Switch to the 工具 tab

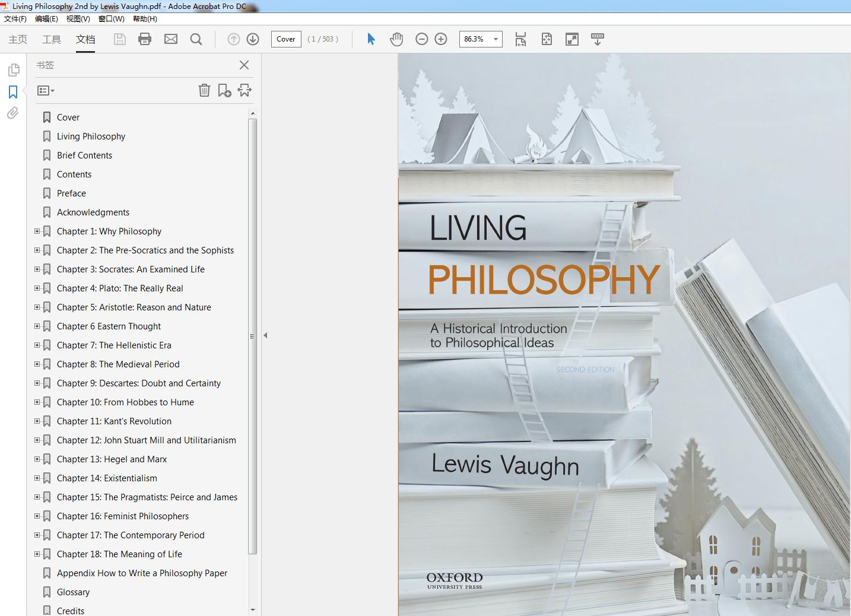click(52, 39)
